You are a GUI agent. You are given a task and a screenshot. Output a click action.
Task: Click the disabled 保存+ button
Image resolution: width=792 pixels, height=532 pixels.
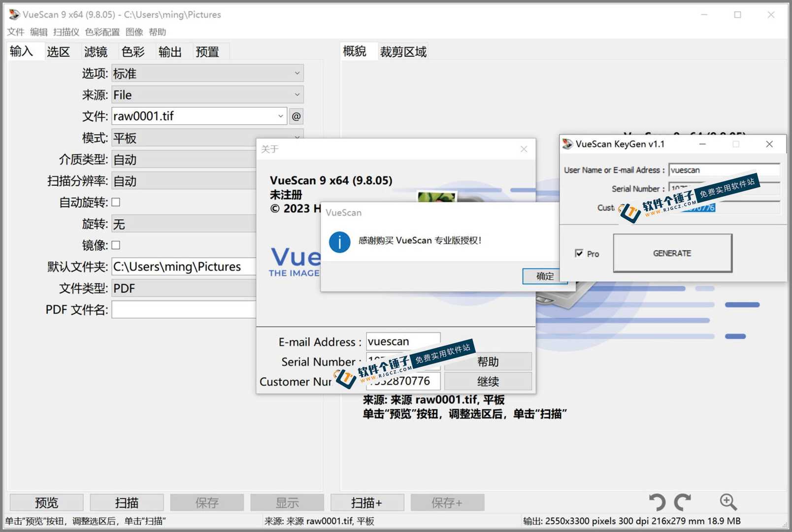[x=447, y=502]
